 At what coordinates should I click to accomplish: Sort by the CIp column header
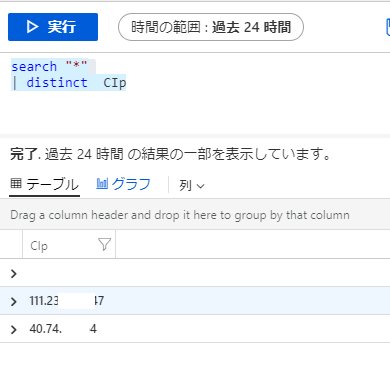[x=39, y=246]
